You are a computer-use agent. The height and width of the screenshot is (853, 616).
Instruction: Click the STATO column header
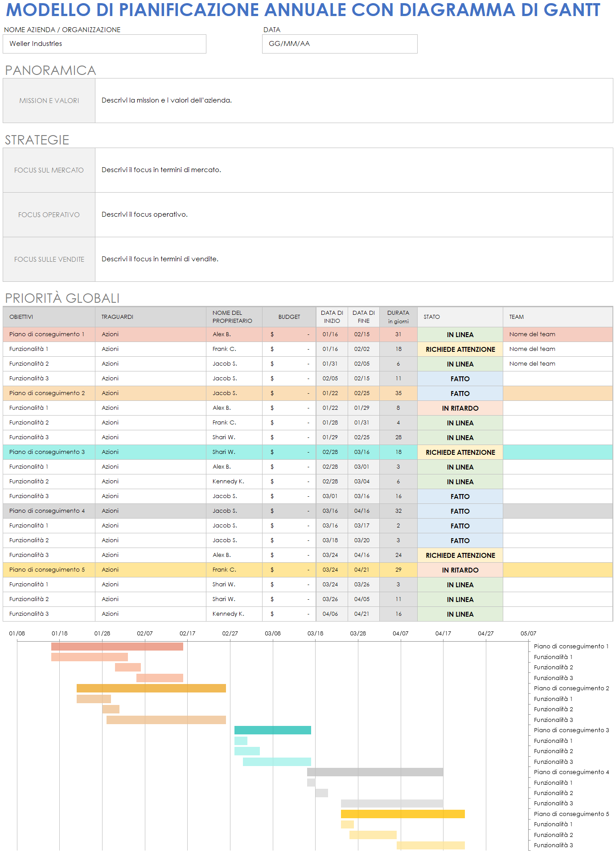(460, 317)
